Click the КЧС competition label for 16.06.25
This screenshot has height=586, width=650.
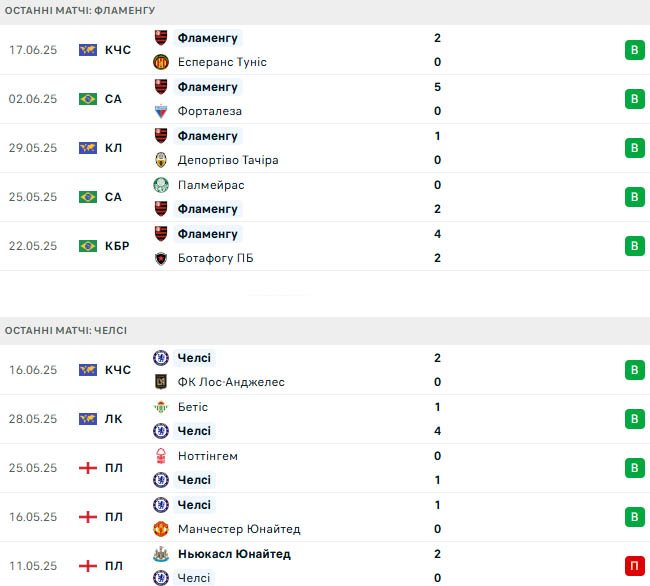click(x=118, y=370)
